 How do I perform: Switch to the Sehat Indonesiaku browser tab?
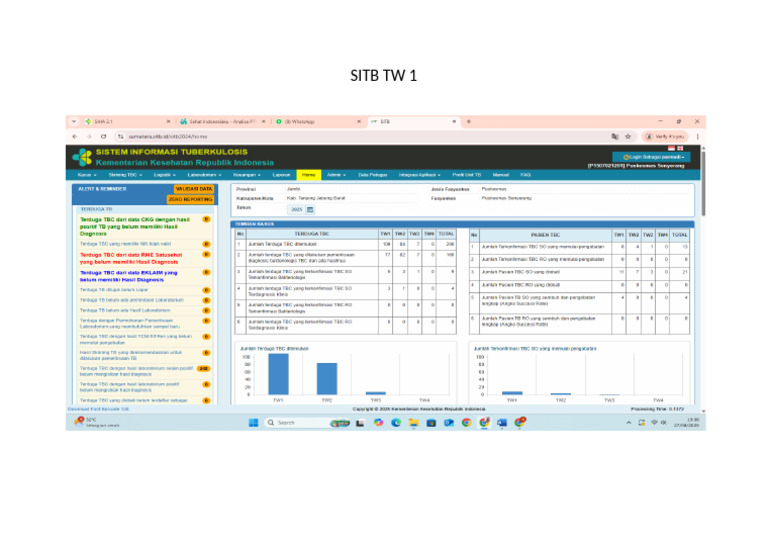tap(222, 121)
